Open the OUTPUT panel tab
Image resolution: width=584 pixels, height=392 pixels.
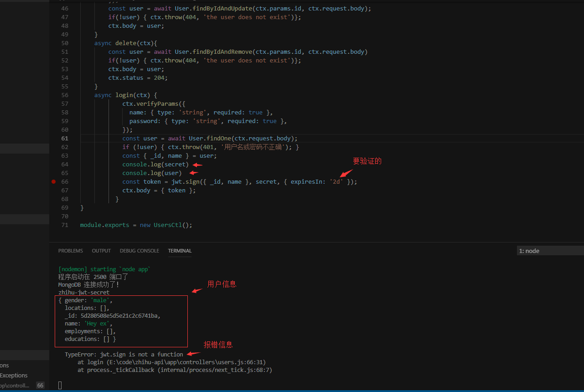pyautogui.click(x=101, y=251)
